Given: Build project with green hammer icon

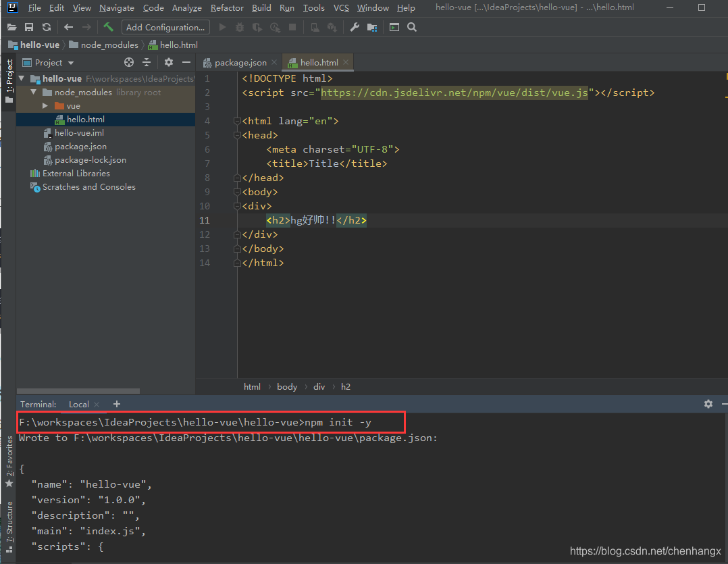Looking at the screenshot, I should (x=108, y=28).
